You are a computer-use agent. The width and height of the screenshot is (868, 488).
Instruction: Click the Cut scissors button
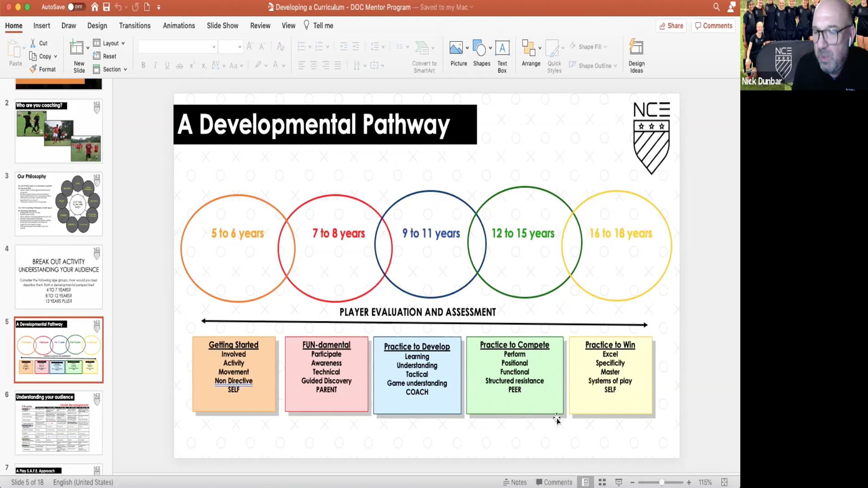tap(39, 43)
